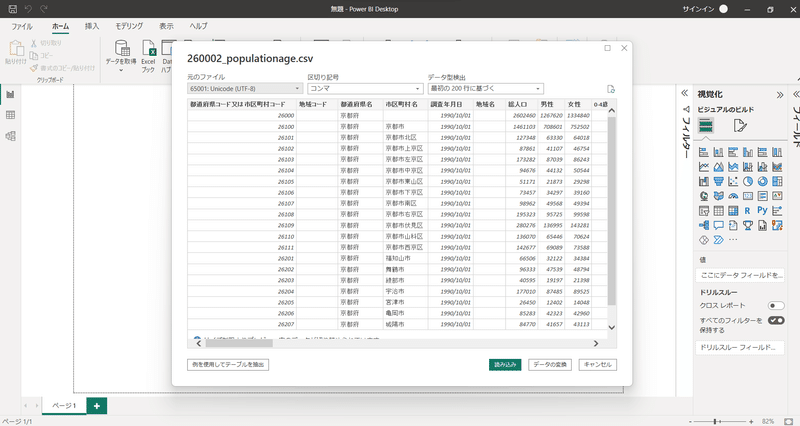Image resolution: width=800 pixels, height=426 pixels.
Task: Click the preview vertical scrollbar thumb
Action: [612, 211]
